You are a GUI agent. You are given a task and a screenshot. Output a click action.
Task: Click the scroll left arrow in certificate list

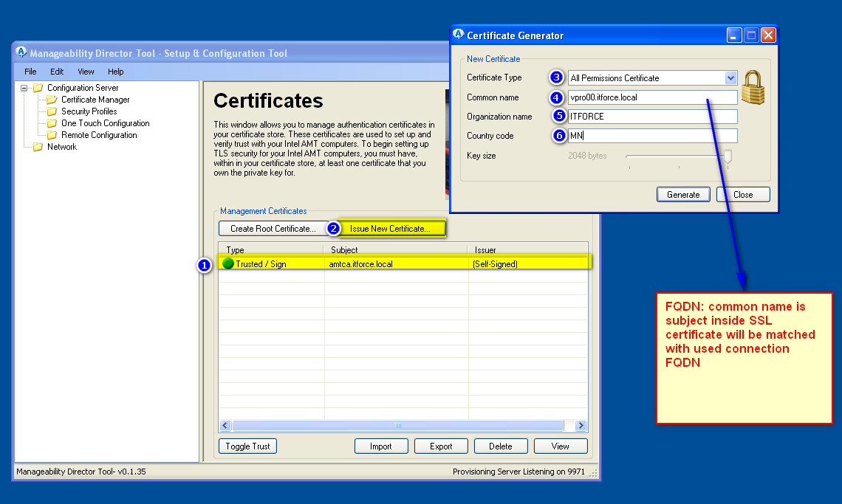pos(225,426)
